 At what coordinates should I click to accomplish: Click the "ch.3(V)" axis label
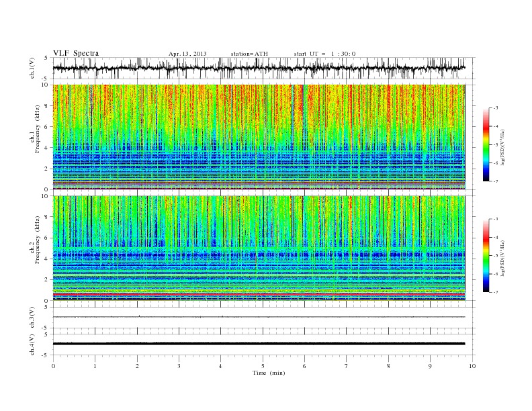point(32,318)
